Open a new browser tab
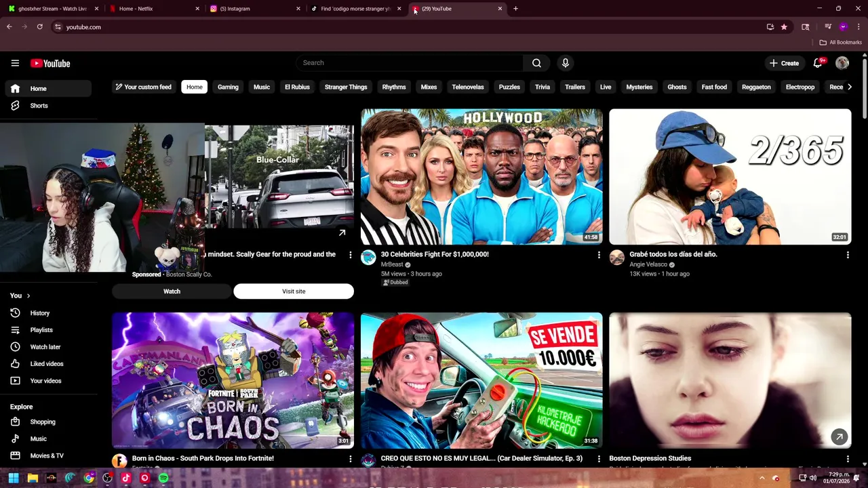The height and width of the screenshot is (488, 868). (x=515, y=9)
